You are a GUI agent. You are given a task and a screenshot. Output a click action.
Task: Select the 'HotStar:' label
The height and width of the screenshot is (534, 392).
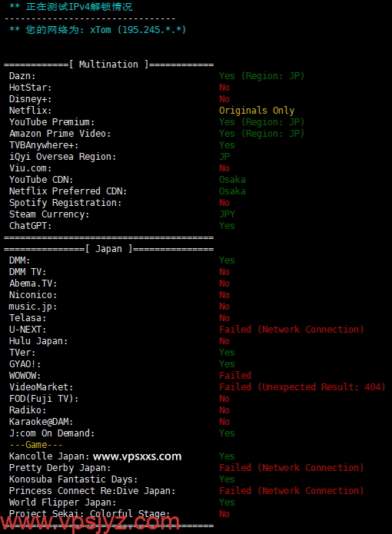point(30,88)
